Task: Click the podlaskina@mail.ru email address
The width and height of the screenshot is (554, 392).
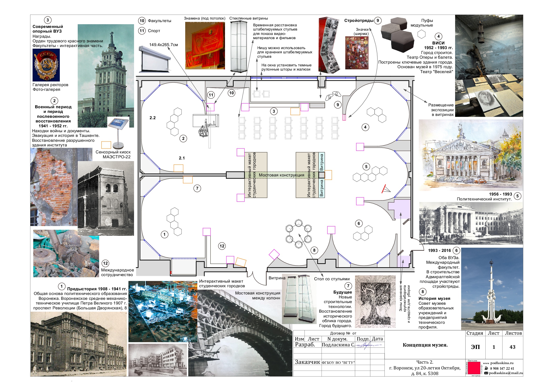Action: pos(506,373)
